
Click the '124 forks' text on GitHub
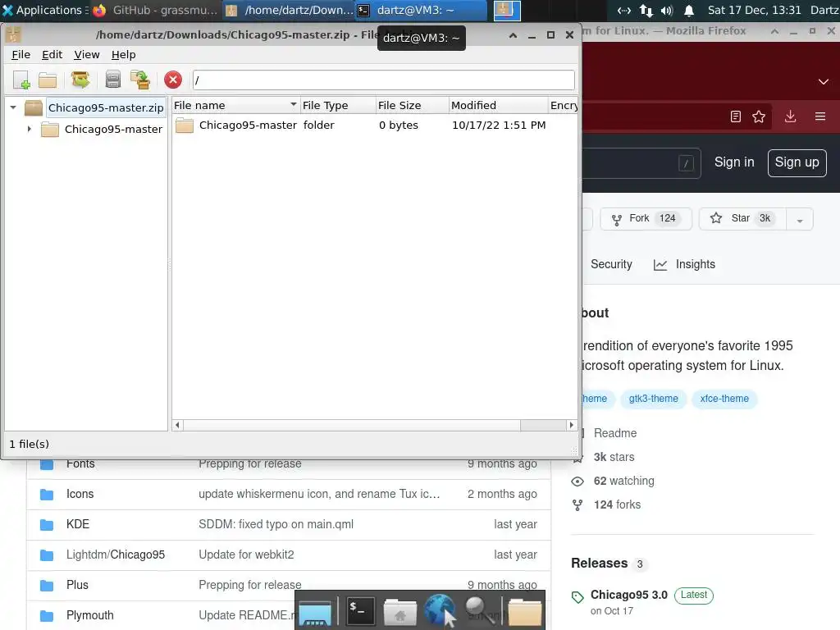(617, 504)
